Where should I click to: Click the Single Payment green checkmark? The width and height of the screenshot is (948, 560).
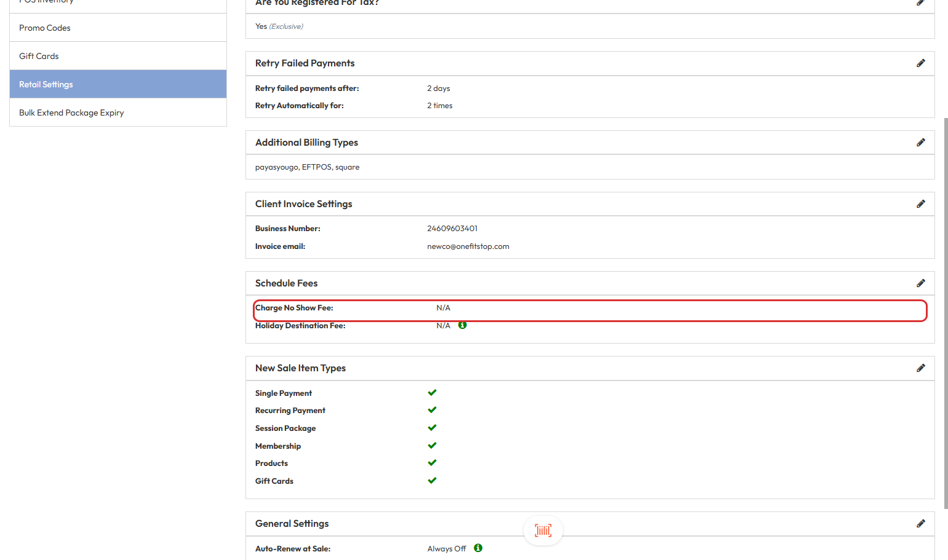coord(432,393)
